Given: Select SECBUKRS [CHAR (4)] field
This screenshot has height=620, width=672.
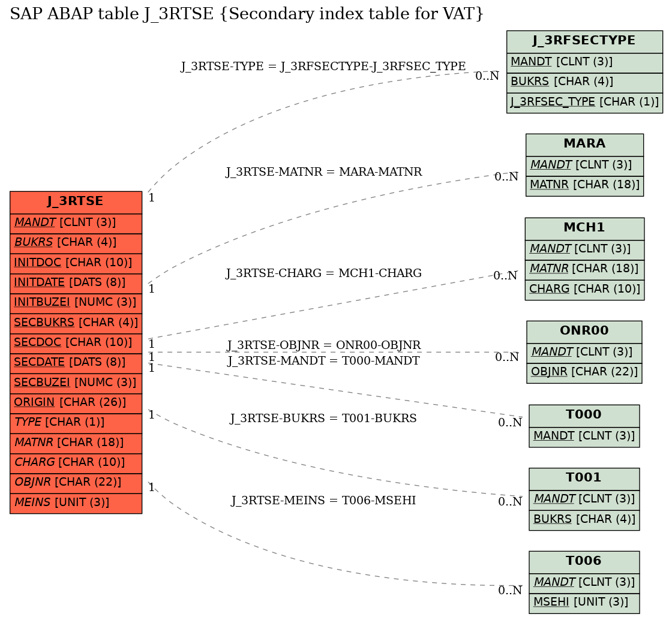Looking at the screenshot, I should pos(76,324).
